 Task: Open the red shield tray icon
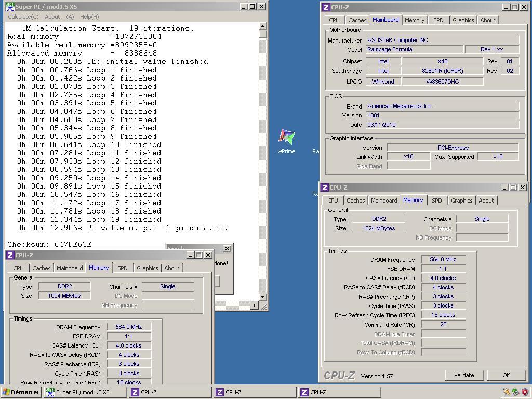click(x=525, y=392)
